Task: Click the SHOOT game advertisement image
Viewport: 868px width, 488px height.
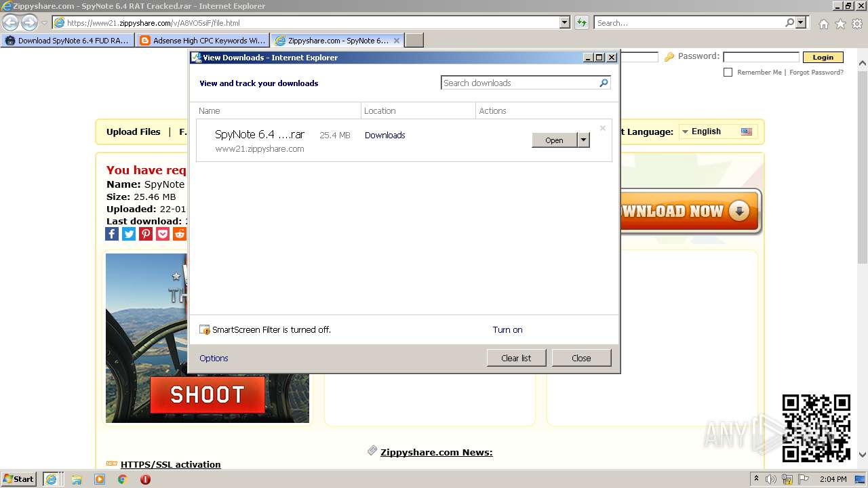Action: pos(208,338)
